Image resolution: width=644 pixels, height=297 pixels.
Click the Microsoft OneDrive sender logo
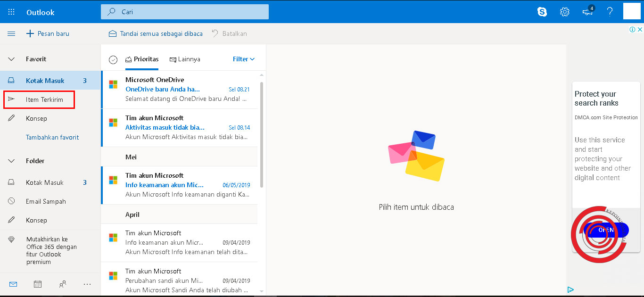(113, 84)
